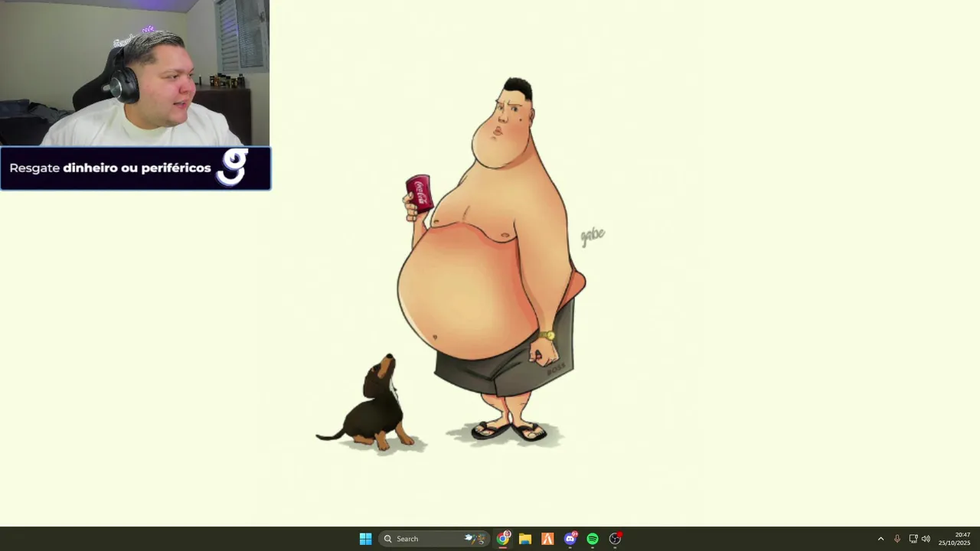This screenshot has width=980, height=551.
Task: Click the webcam overlay of the streamer
Action: [x=135, y=73]
